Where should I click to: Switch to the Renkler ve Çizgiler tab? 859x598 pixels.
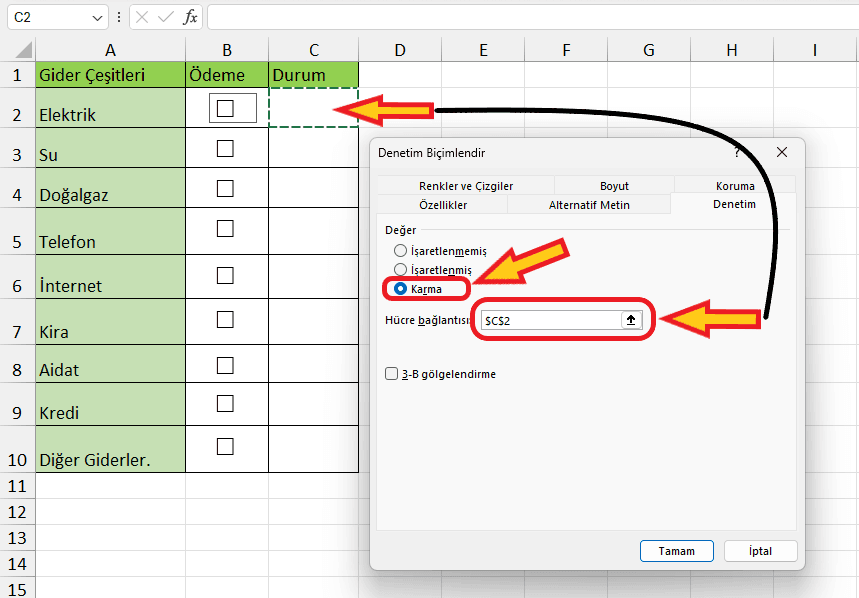(x=465, y=185)
